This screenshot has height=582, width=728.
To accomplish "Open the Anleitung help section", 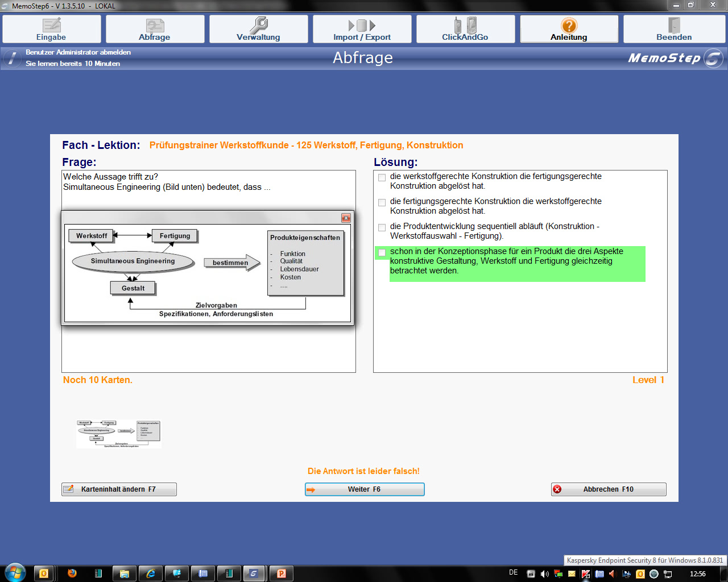I will (x=569, y=29).
